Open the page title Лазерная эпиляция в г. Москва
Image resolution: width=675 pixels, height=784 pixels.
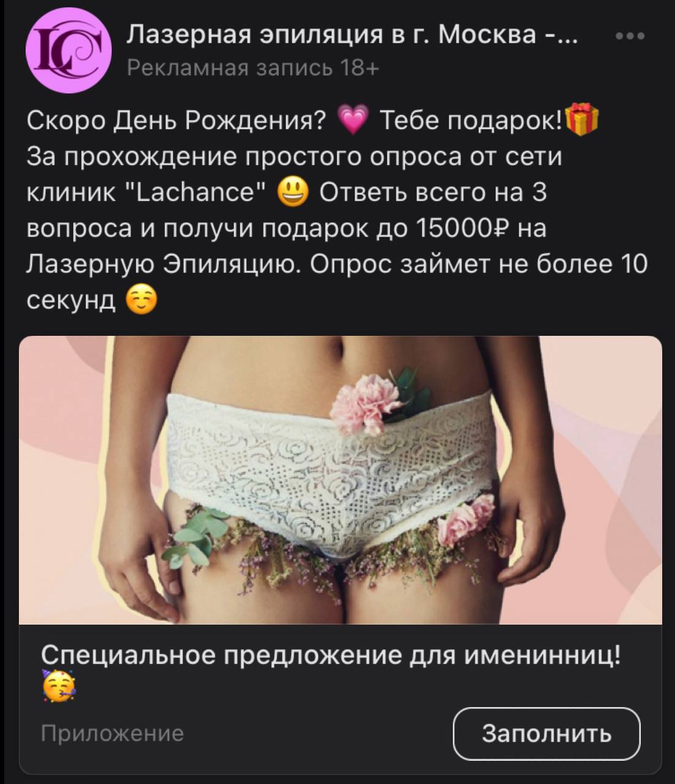click(351, 36)
